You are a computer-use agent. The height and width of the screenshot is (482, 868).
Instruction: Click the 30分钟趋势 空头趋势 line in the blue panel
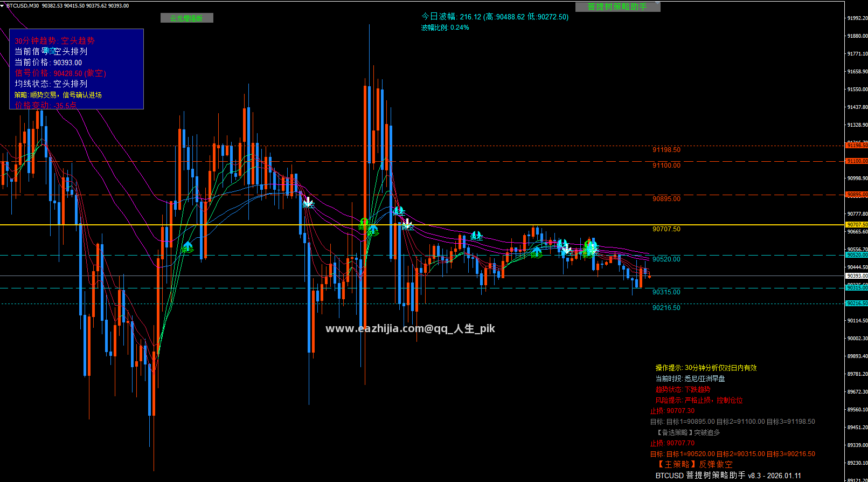pyautogui.click(x=54, y=40)
